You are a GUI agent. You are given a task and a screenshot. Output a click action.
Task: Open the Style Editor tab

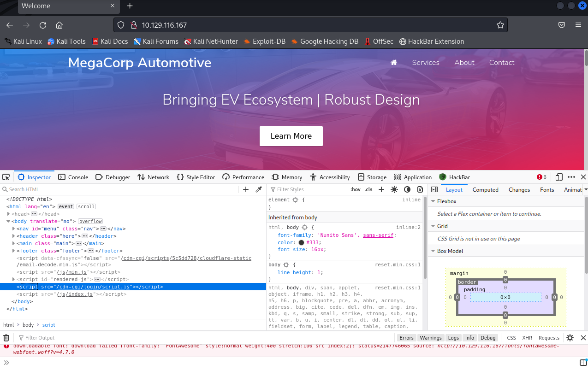tap(196, 177)
